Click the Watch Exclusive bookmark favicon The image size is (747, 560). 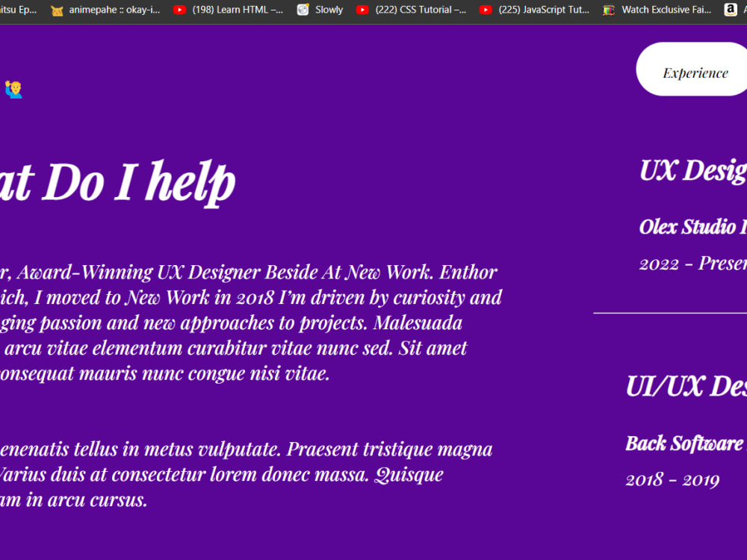[x=608, y=10]
